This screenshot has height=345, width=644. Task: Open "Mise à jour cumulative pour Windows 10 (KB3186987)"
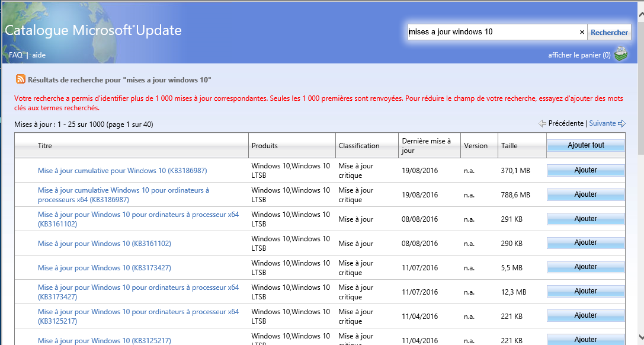(123, 171)
